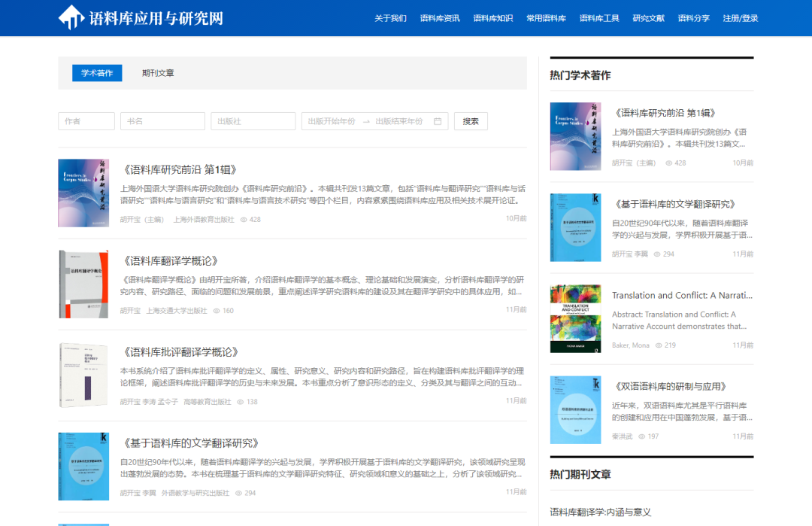
Task: Open 《语料库研究前沿 第1辑》 title in main list
Action: 180,170
